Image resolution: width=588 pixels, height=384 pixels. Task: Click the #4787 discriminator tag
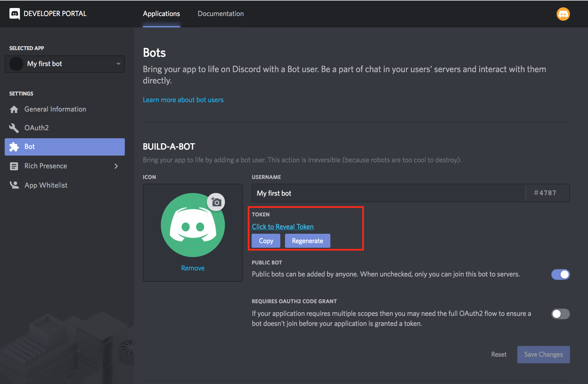(545, 193)
